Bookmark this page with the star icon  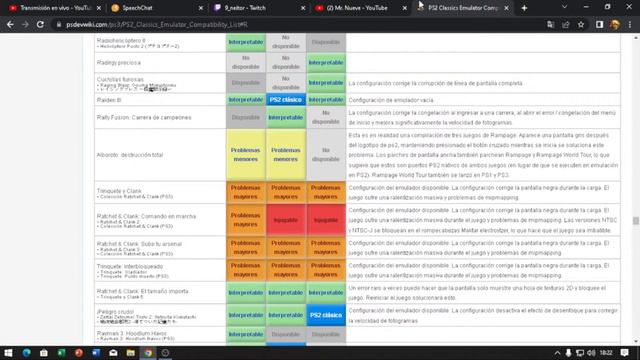(581, 24)
